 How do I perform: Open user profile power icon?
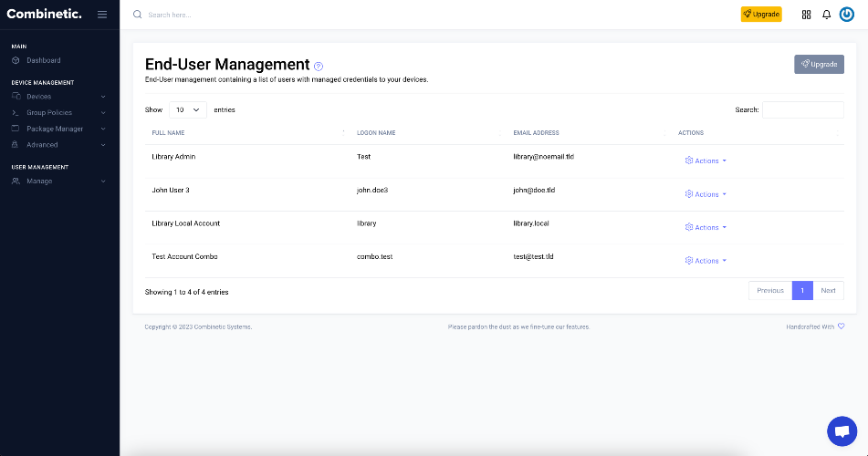tap(846, 15)
